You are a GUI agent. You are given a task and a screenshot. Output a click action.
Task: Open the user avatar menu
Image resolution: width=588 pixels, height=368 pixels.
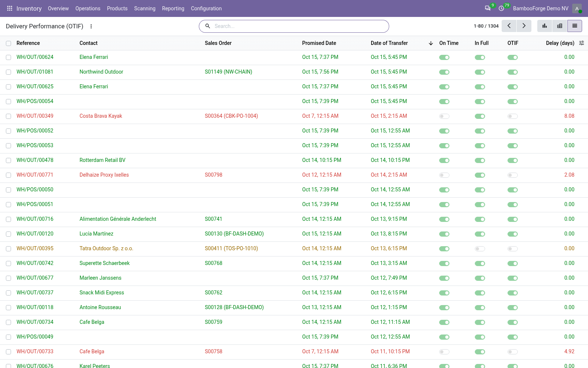coord(577,8)
